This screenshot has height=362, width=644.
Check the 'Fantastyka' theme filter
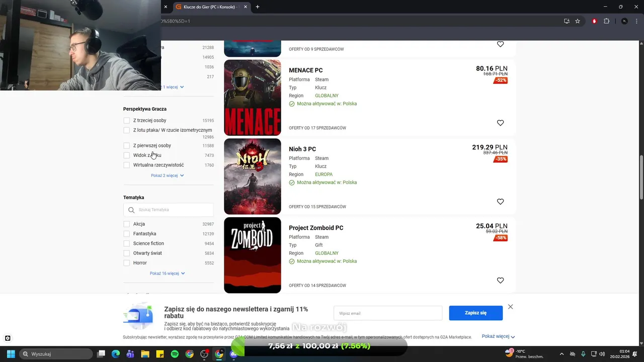pos(127,234)
